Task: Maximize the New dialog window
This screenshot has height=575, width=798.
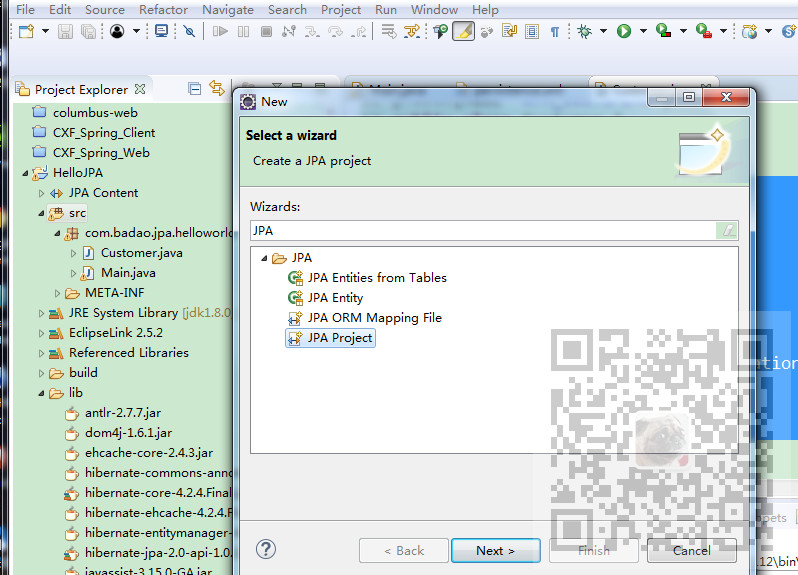Action: [689, 97]
